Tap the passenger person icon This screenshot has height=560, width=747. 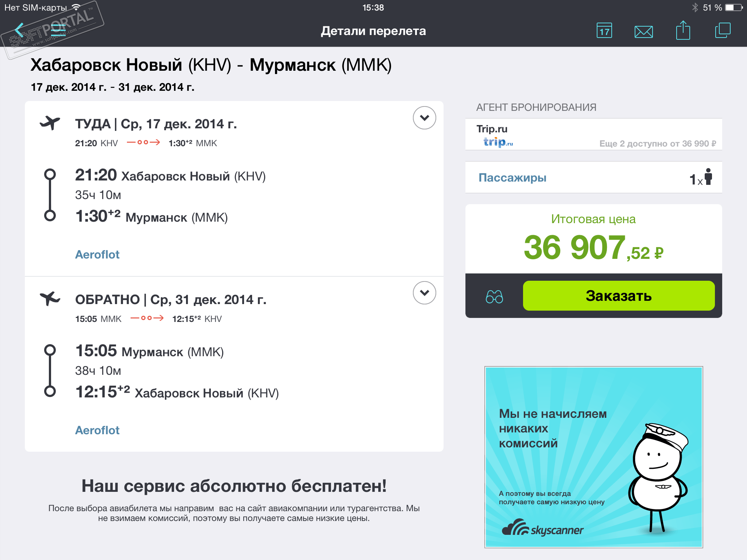[x=708, y=177]
